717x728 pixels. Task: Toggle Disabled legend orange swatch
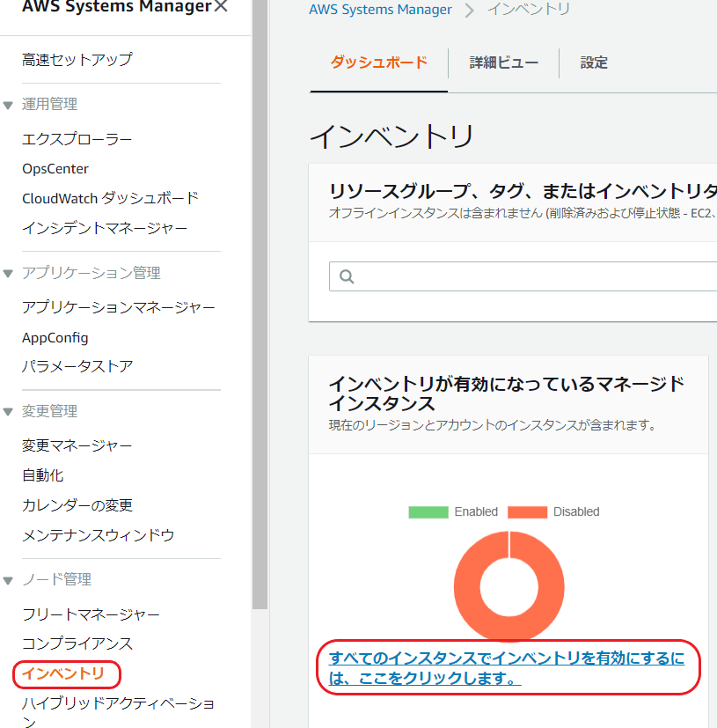click(x=527, y=512)
